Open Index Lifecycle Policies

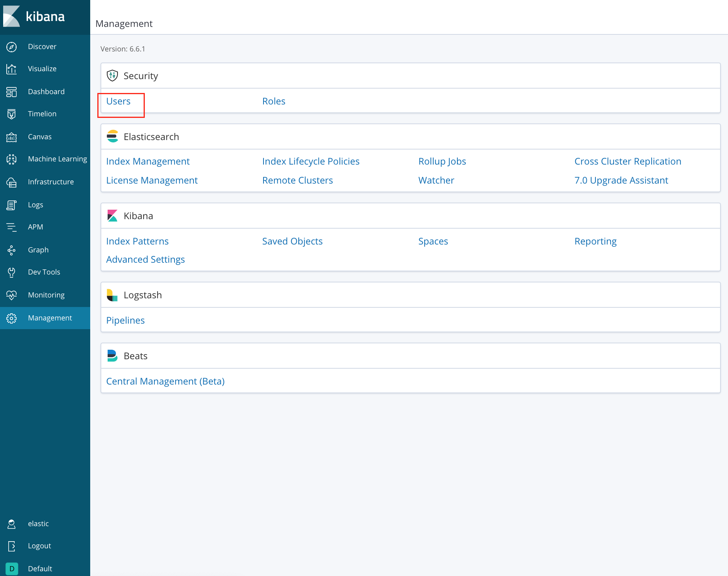click(x=311, y=161)
